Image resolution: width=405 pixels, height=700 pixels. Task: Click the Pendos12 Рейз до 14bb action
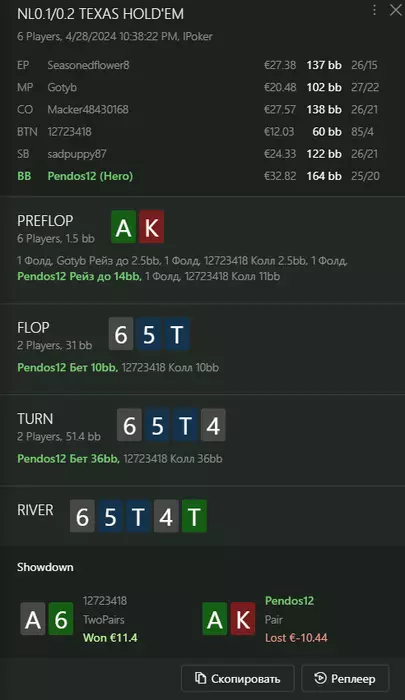coord(79,276)
